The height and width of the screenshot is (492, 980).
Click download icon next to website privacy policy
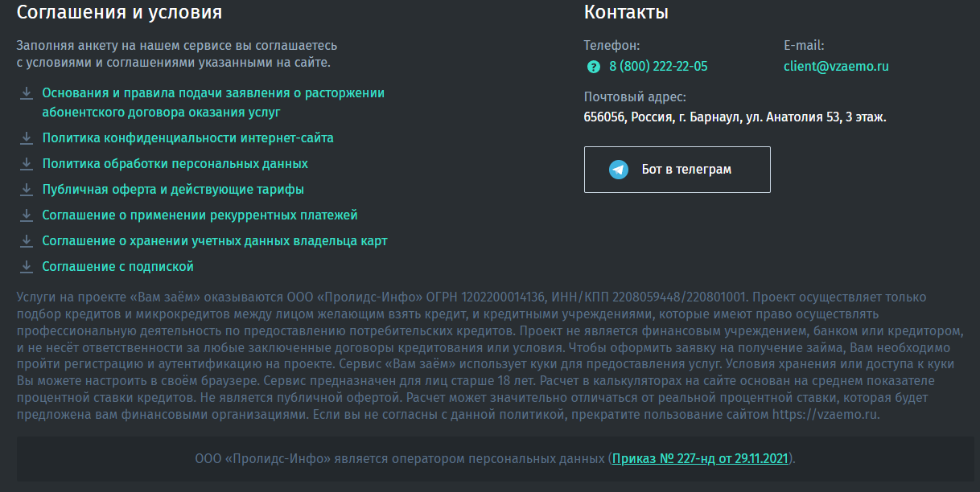click(x=27, y=138)
